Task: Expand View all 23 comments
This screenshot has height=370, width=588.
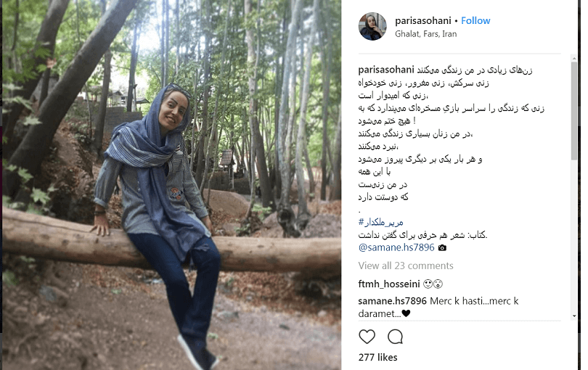Action: coord(406,266)
